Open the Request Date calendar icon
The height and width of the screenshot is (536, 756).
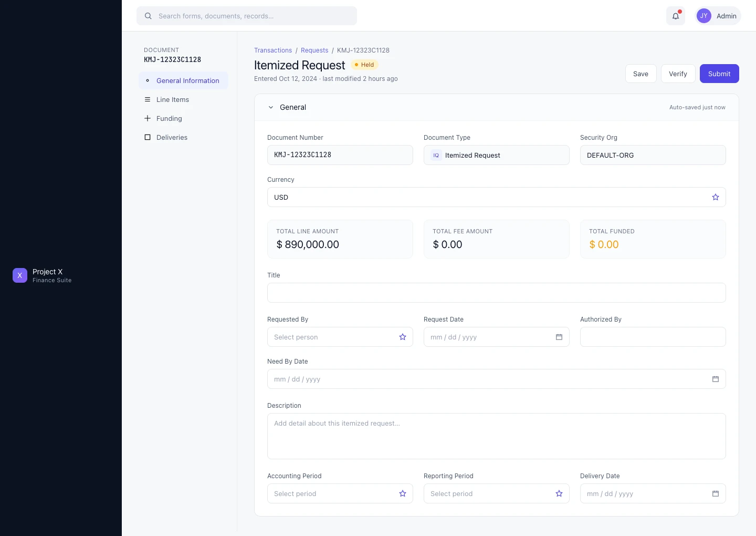click(559, 337)
